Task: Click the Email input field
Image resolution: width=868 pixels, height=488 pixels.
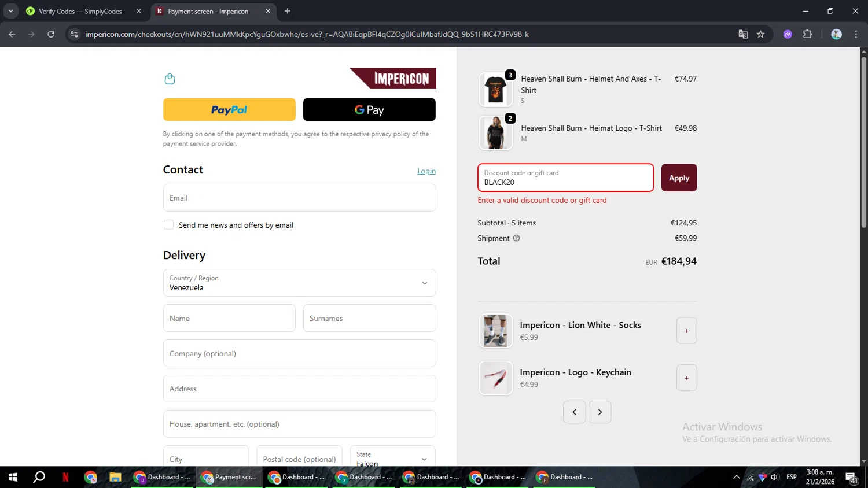Action: click(x=299, y=198)
